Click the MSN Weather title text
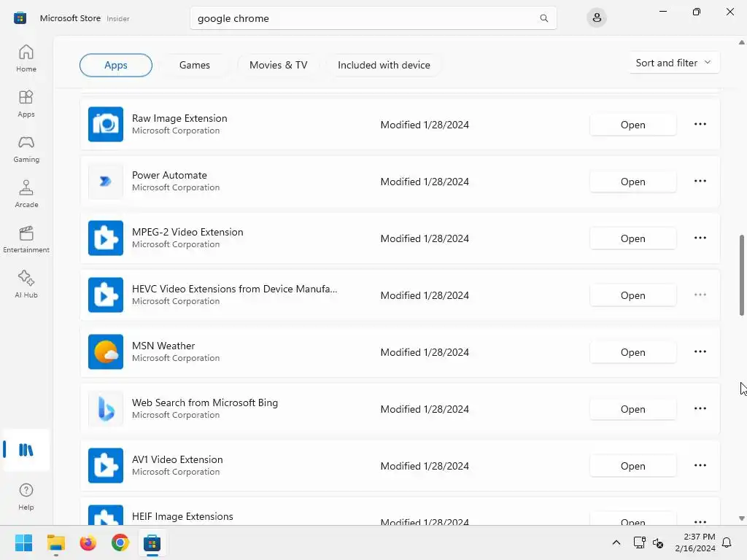 [163, 346]
